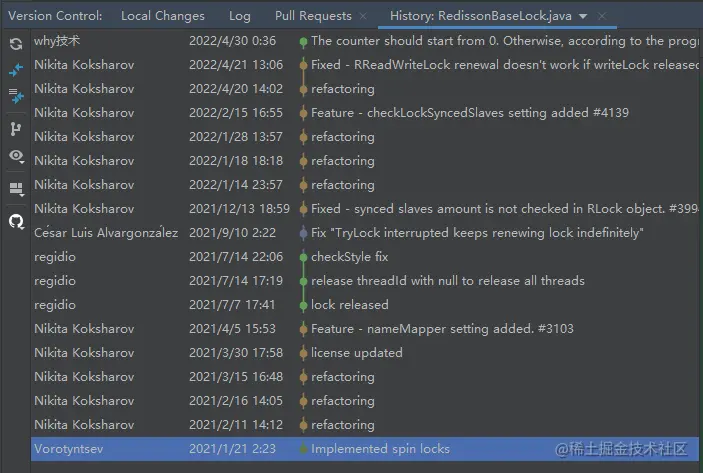Click the Refresh history icon
This screenshot has height=473, width=703.
pyautogui.click(x=16, y=43)
